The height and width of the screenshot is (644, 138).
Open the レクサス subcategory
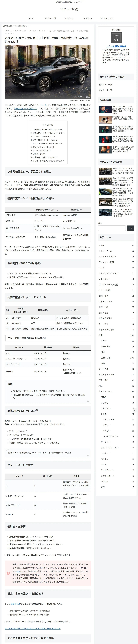[117, 481]
